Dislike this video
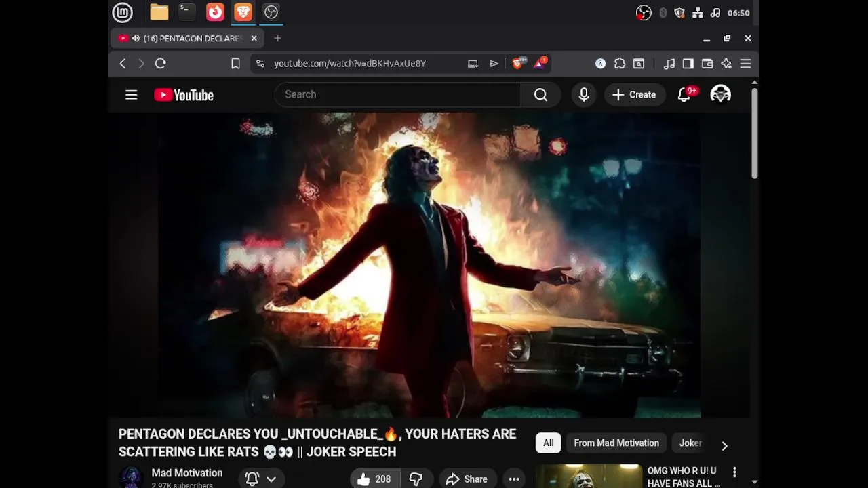The width and height of the screenshot is (868, 488). point(416,479)
